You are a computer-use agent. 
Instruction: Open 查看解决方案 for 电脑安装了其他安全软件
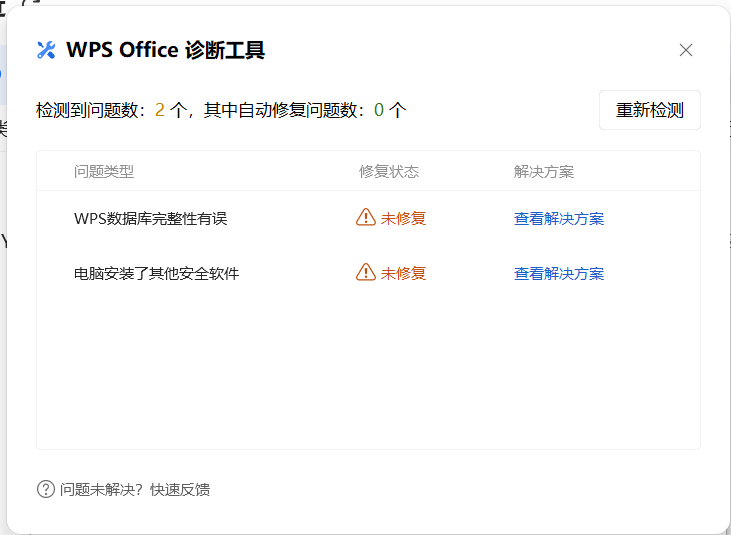pyautogui.click(x=559, y=273)
